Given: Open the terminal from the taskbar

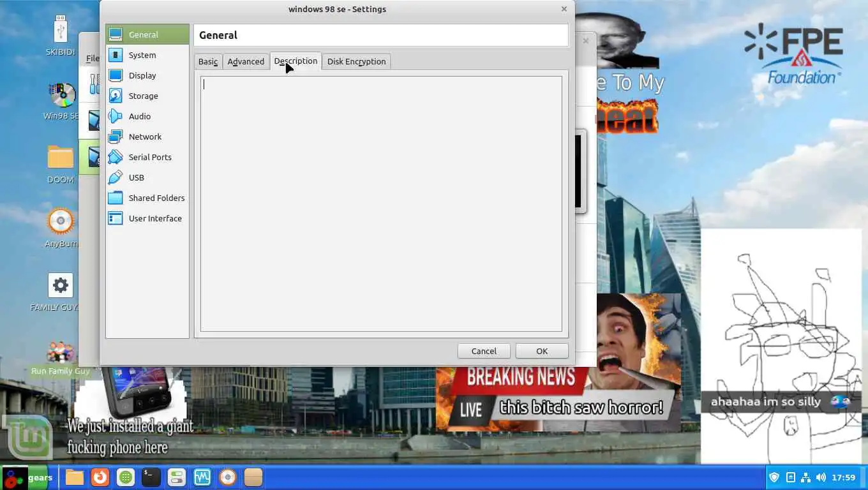Looking at the screenshot, I should pos(151,477).
